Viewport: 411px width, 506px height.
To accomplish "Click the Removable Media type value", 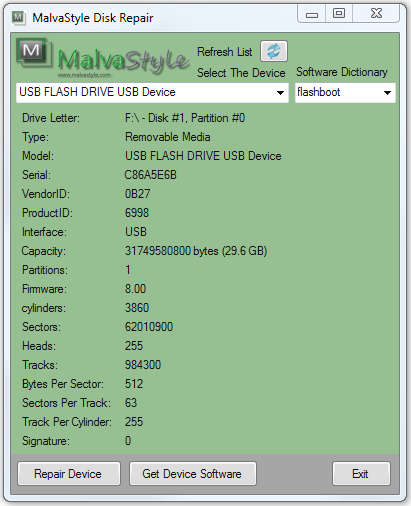I will pyautogui.click(x=168, y=137).
